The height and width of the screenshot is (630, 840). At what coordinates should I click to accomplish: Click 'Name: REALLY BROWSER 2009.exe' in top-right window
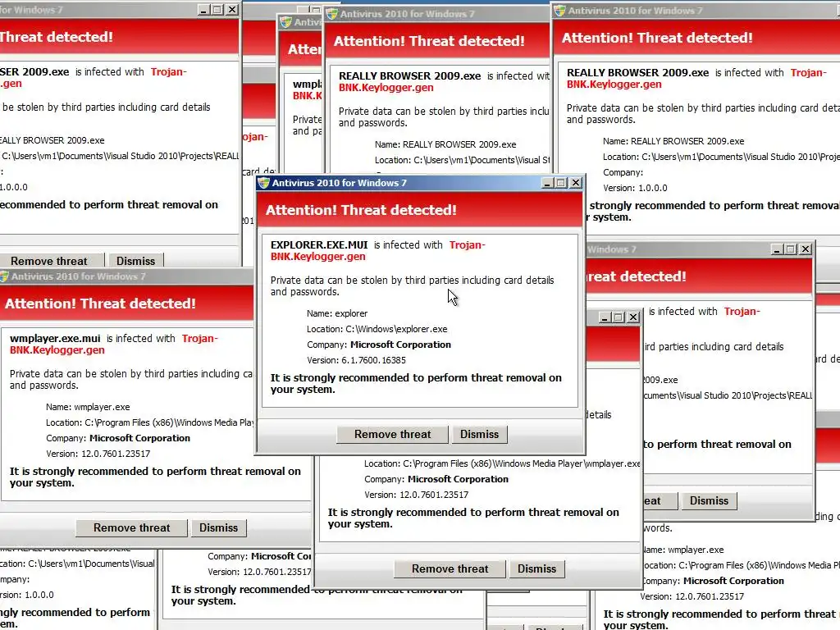pos(673,141)
